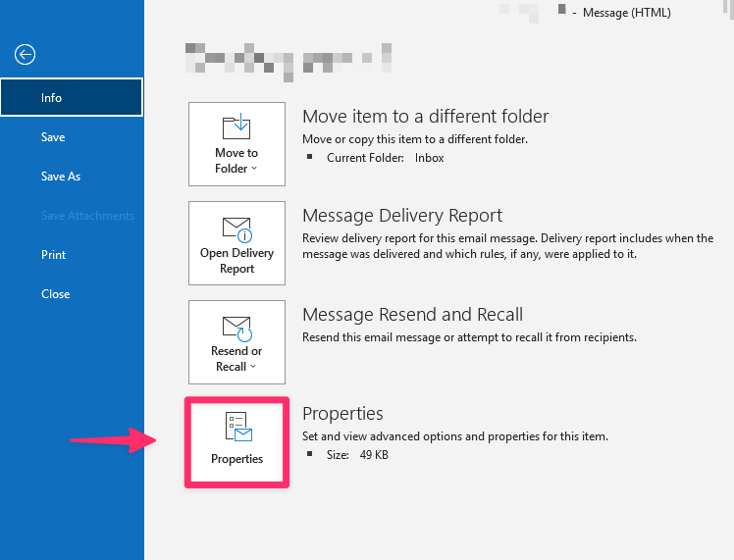Screen dimensions: 734x560
Task: Select the Info tab in sidebar
Action: click(72, 97)
